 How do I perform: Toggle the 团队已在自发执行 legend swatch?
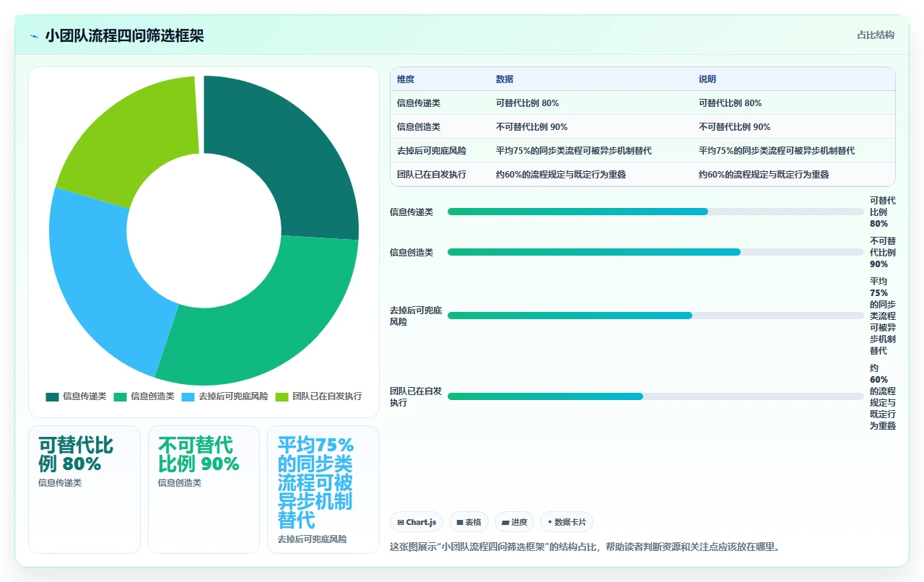pyautogui.click(x=282, y=396)
